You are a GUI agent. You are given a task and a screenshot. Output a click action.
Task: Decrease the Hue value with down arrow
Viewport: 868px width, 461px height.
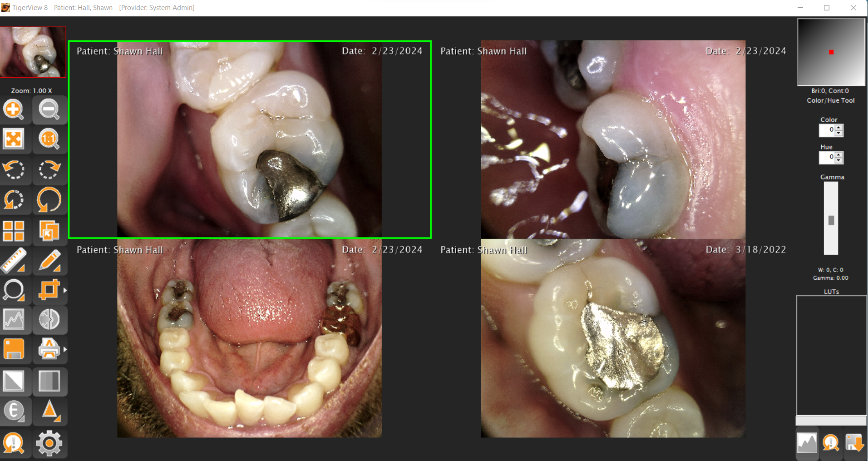click(839, 160)
